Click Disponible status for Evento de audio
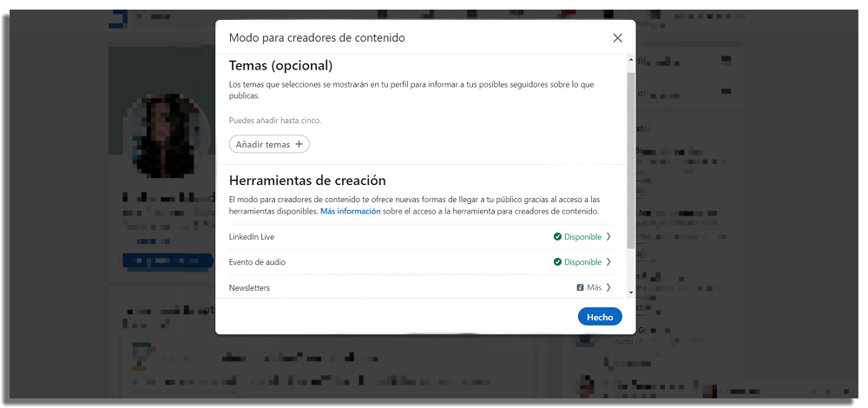Viewport: 868px width, 408px height. point(582,262)
